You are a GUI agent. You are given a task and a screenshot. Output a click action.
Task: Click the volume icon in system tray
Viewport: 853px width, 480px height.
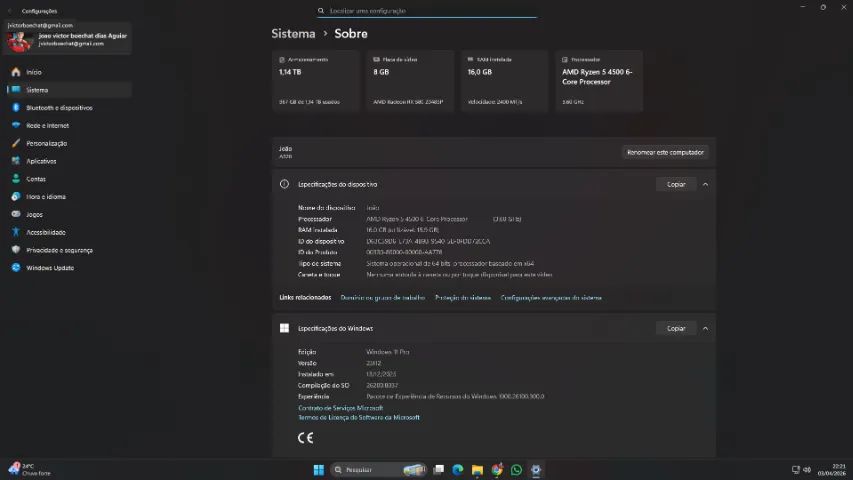pyautogui.click(x=807, y=470)
